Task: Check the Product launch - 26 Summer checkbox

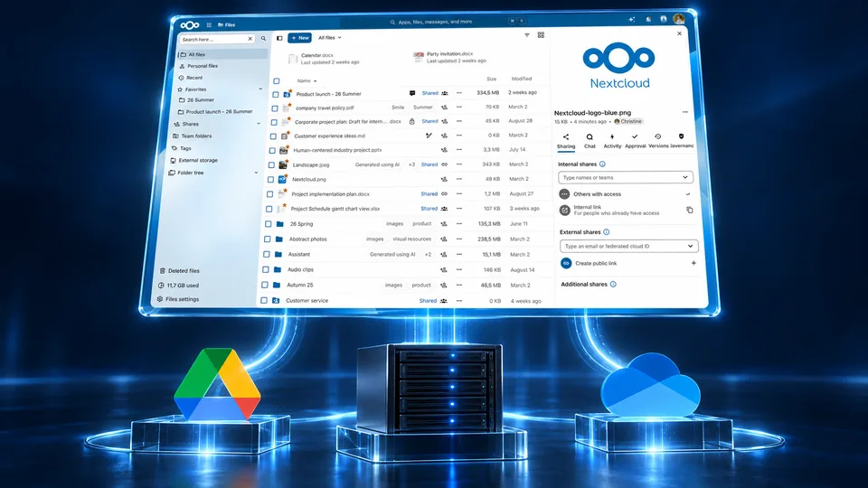Action: (x=275, y=95)
